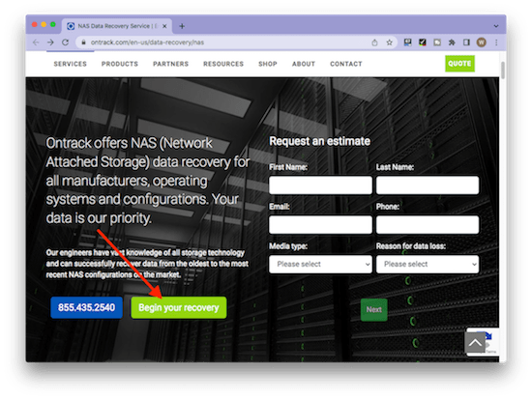Click the browser back arrow
The height and width of the screenshot is (399, 532).
tap(36, 43)
